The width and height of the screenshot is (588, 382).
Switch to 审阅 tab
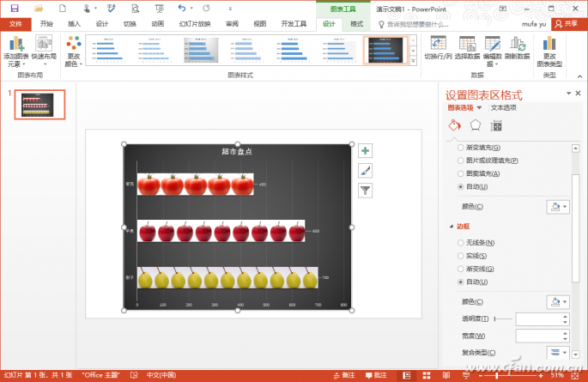tap(232, 24)
